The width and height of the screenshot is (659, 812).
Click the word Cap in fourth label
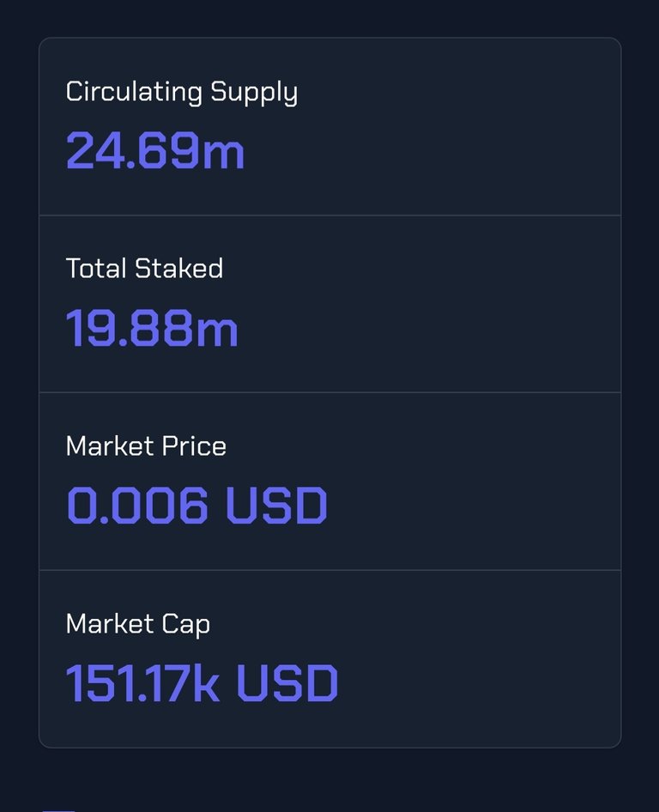click(186, 625)
